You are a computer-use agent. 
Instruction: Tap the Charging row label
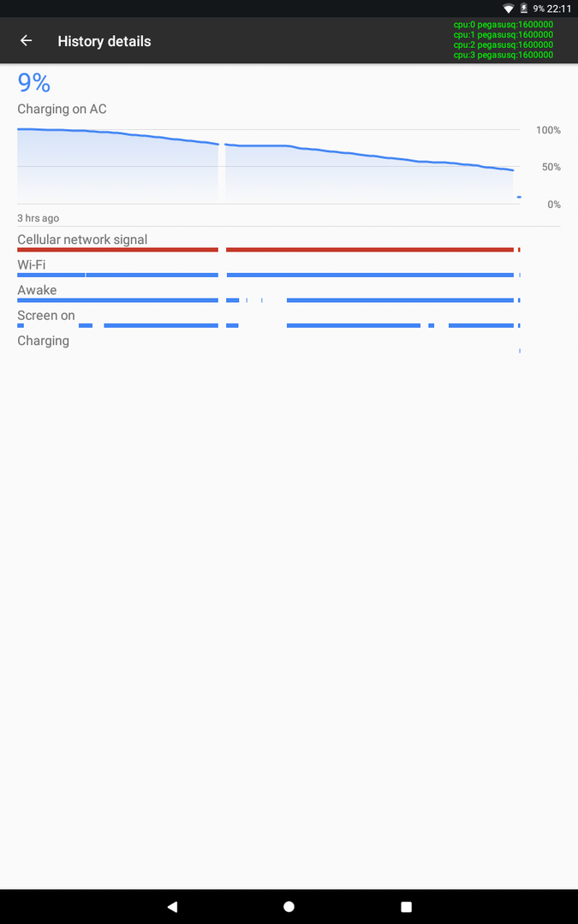tap(43, 341)
